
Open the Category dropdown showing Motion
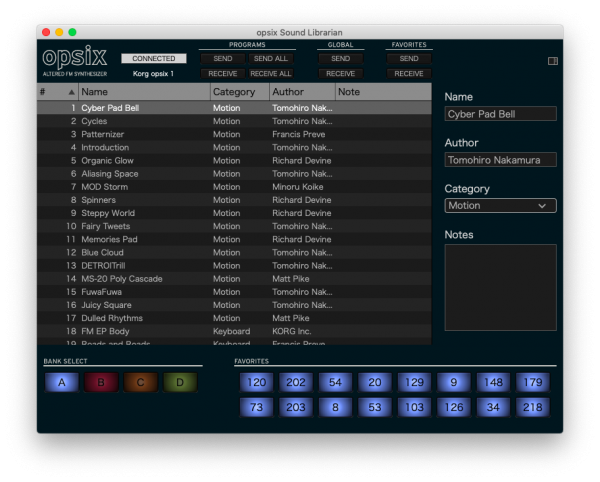[x=500, y=205]
